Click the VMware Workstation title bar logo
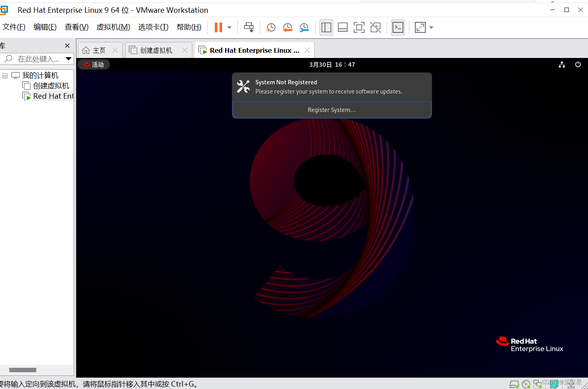 (4, 10)
